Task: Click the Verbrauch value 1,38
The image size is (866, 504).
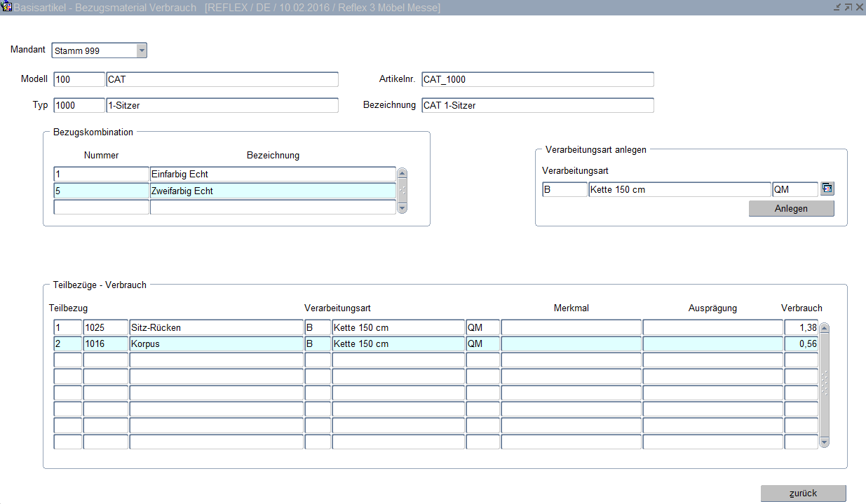Action: click(x=801, y=327)
